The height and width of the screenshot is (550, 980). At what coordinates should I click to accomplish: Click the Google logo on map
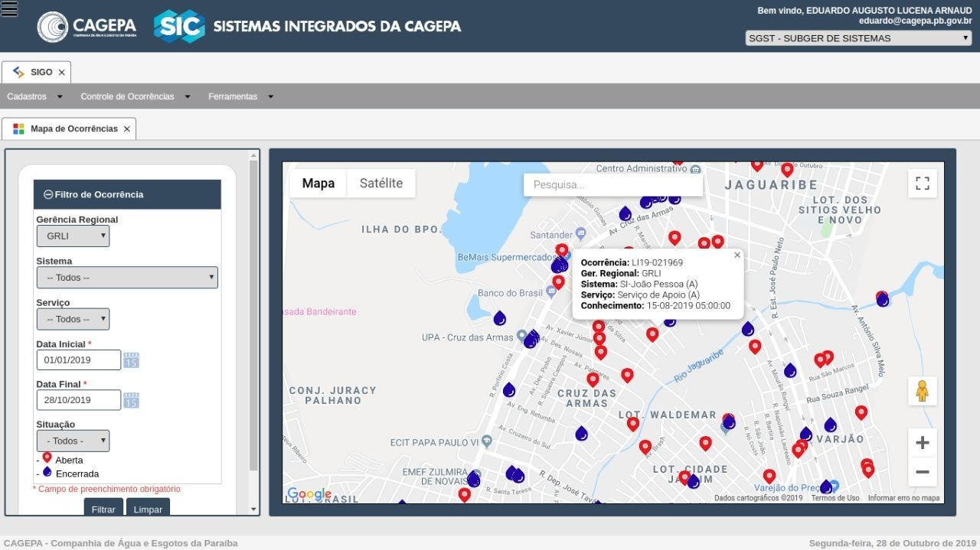tap(309, 494)
